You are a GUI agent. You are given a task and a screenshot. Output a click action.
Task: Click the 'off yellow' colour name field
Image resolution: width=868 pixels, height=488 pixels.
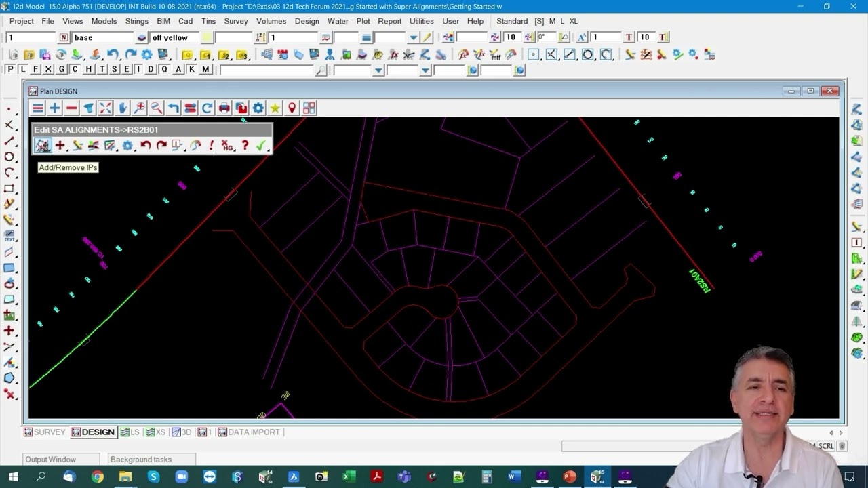(174, 38)
